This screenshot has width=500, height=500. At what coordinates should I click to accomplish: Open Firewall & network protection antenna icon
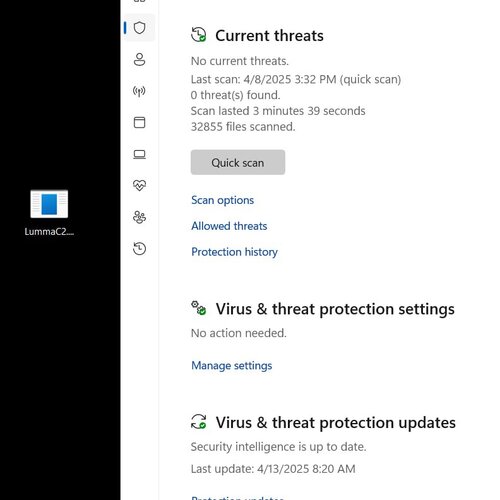[139, 91]
